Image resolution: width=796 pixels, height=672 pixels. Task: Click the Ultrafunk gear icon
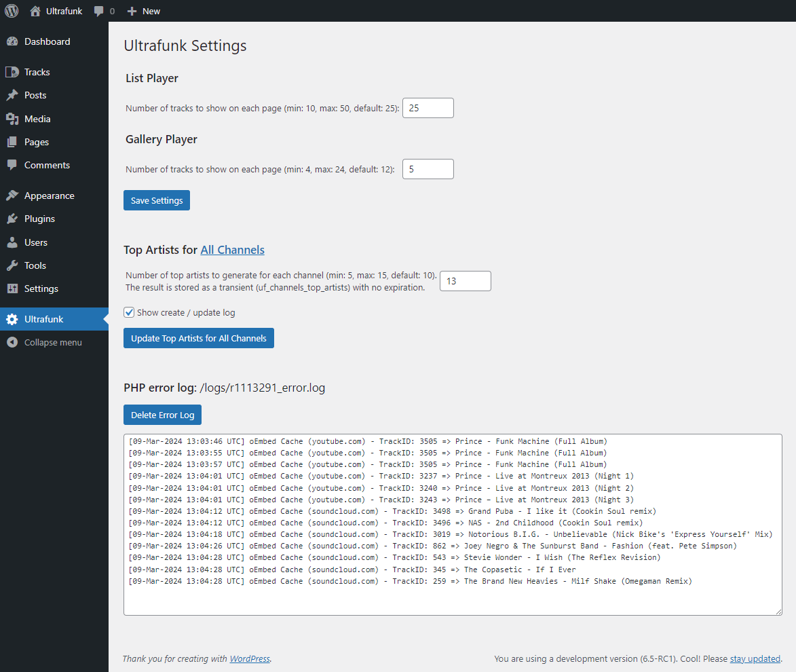click(12, 319)
